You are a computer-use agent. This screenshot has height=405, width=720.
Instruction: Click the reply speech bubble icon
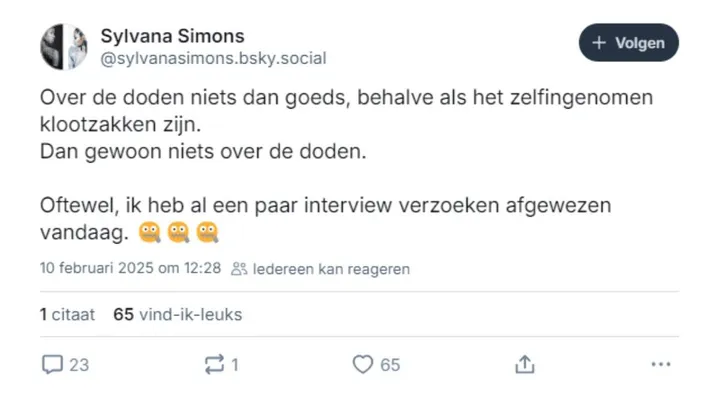coord(52,365)
